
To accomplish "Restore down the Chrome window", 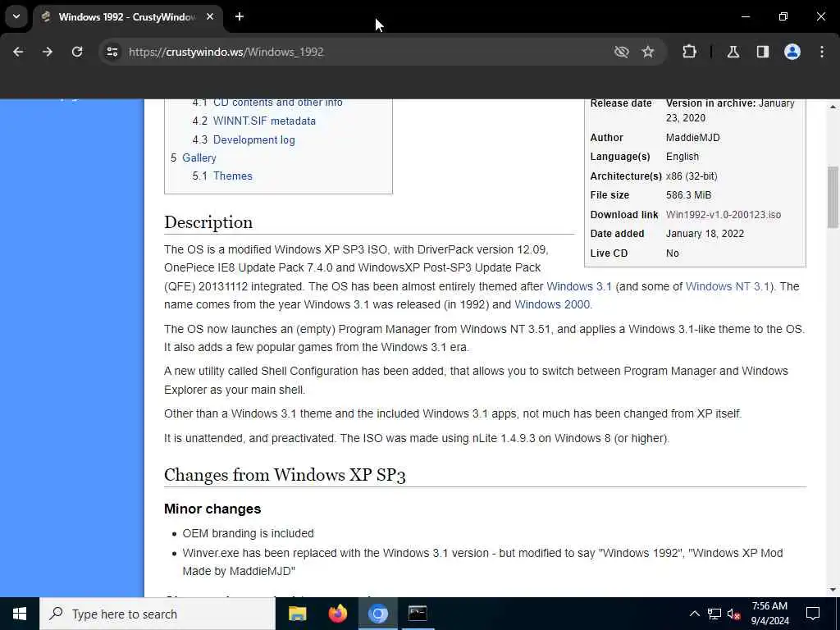I will [x=783, y=16].
